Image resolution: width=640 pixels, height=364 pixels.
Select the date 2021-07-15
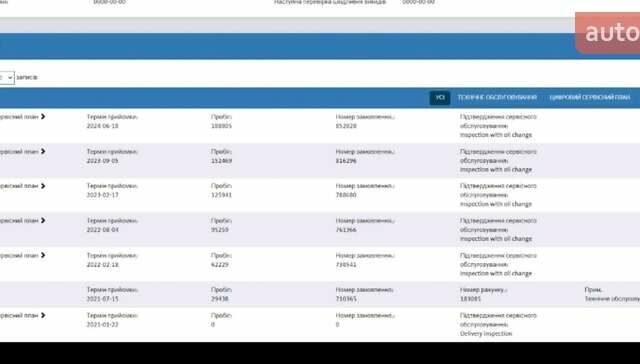[102, 299]
